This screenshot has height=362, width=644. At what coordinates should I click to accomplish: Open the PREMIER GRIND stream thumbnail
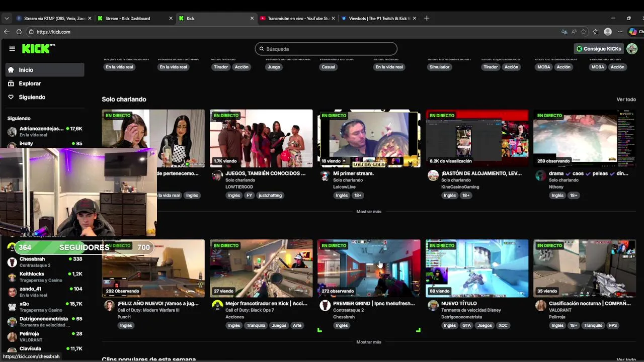369,268
